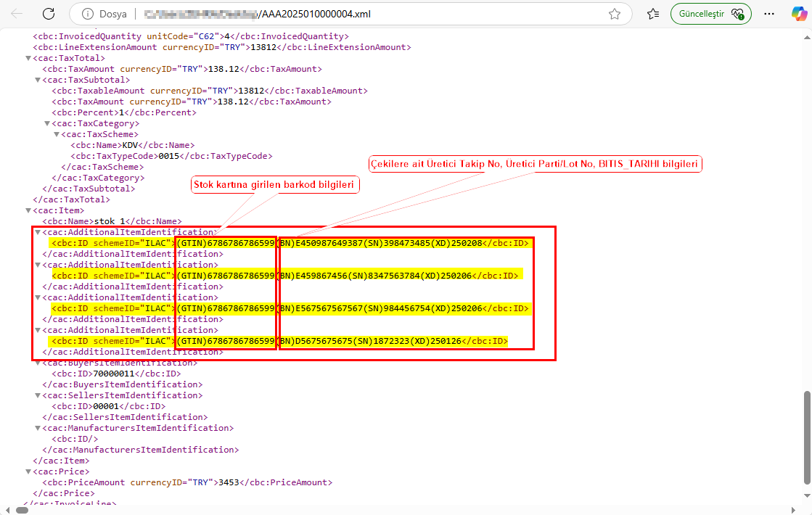Click the browser back arrow
The image size is (812, 515).
pos(17,14)
